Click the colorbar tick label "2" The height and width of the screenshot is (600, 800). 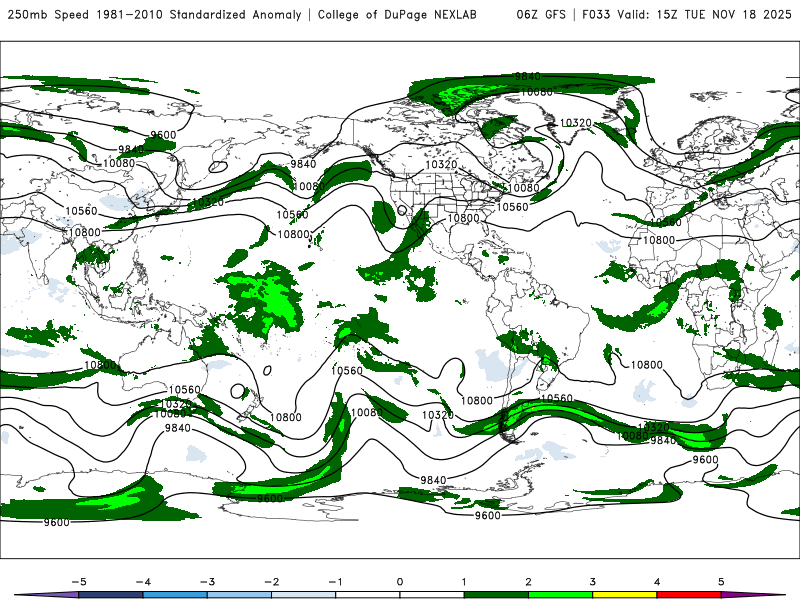point(528,582)
